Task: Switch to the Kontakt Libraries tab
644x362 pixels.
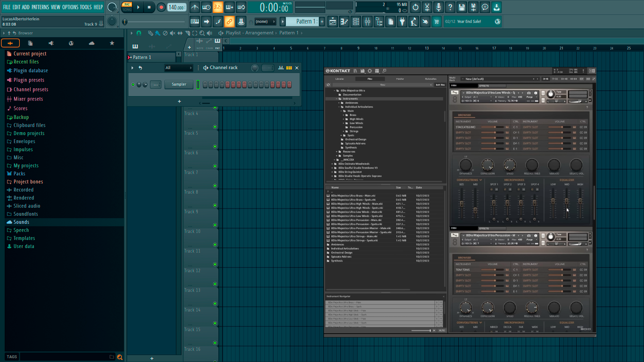Action: pos(339,79)
